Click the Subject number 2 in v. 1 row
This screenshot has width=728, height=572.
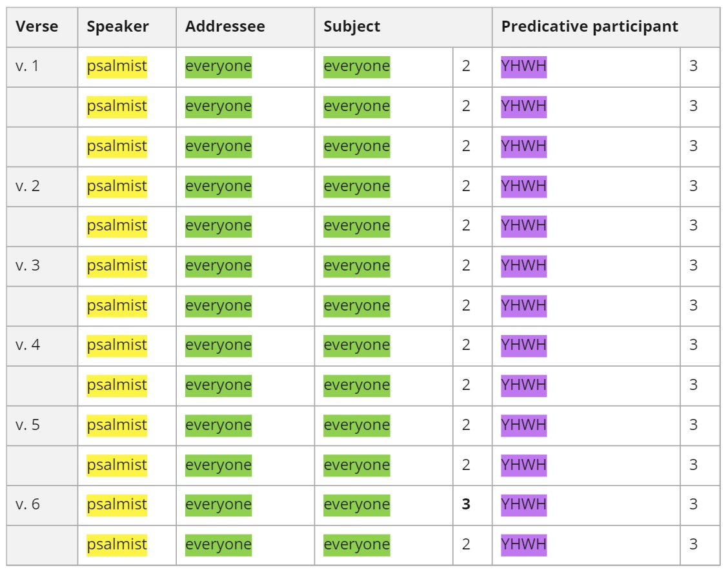pyautogui.click(x=466, y=66)
